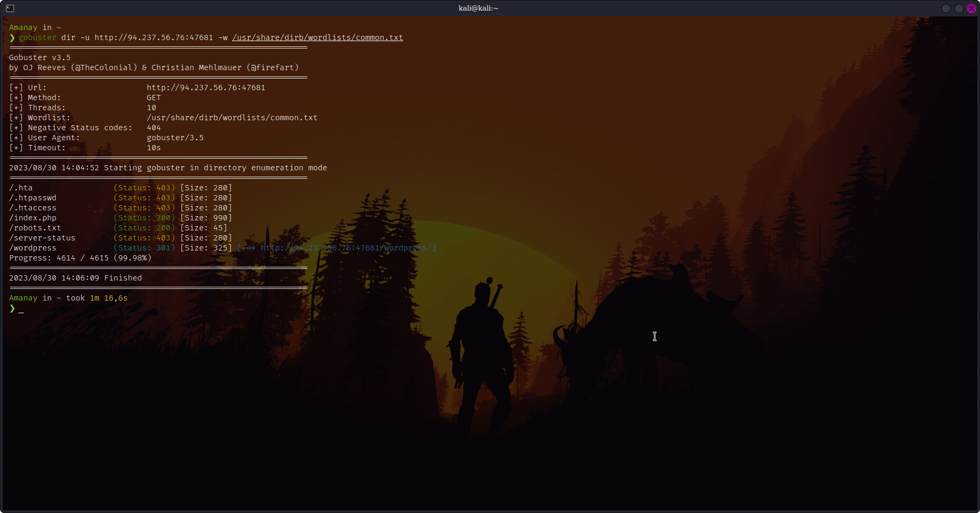The width and height of the screenshot is (980, 513).
Task: Click the /index.php result entry
Action: click(33, 218)
